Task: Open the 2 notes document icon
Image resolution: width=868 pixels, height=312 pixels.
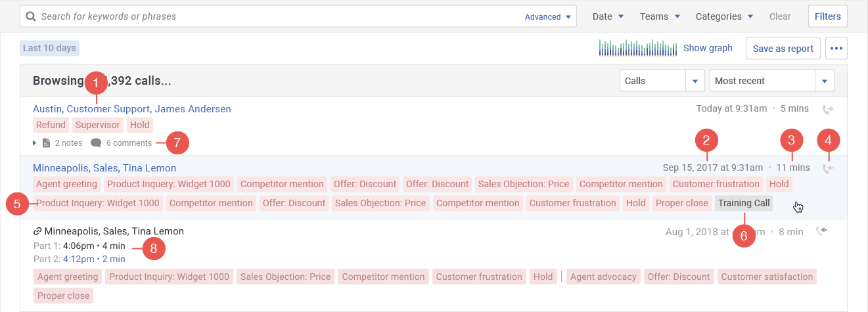Action: (46, 143)
